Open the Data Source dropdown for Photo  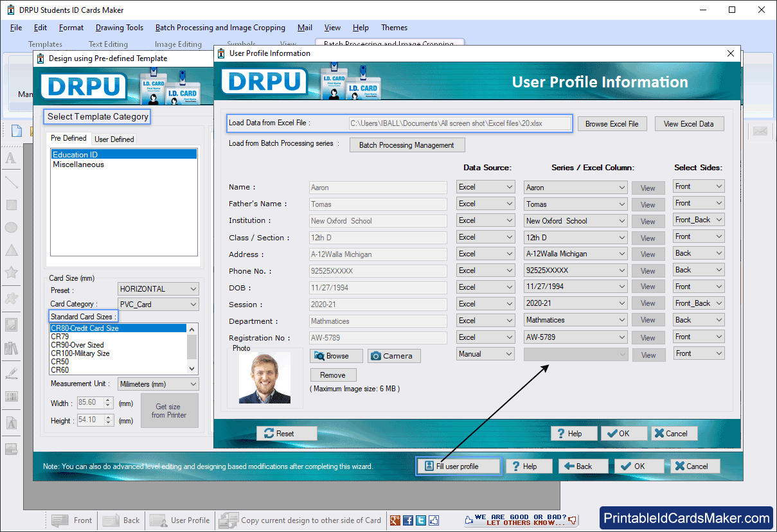pos(486,353)
